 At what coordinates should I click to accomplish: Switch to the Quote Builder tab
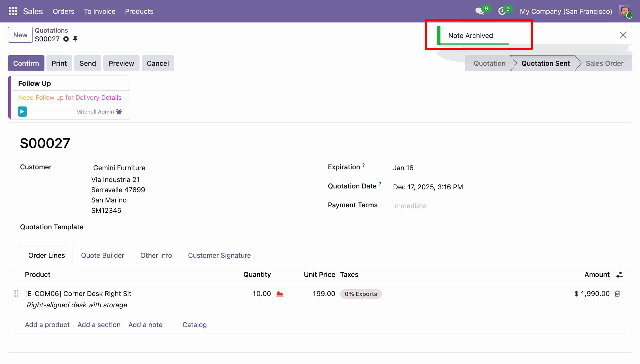click(x=102, y=255)
